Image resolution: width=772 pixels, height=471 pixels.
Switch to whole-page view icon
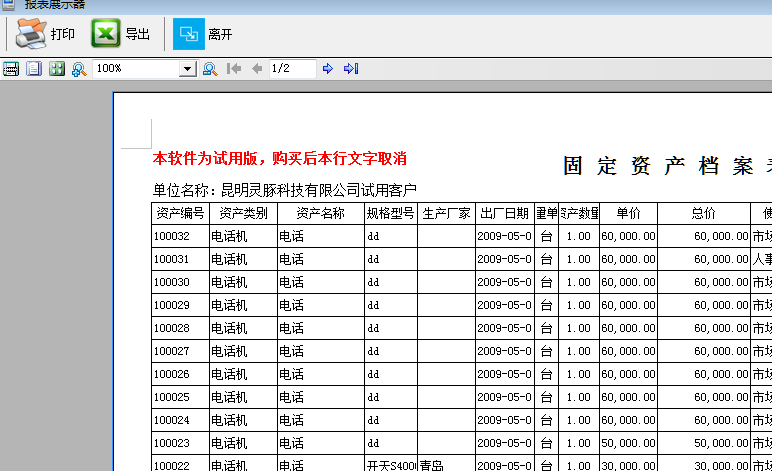pos(34,68)
